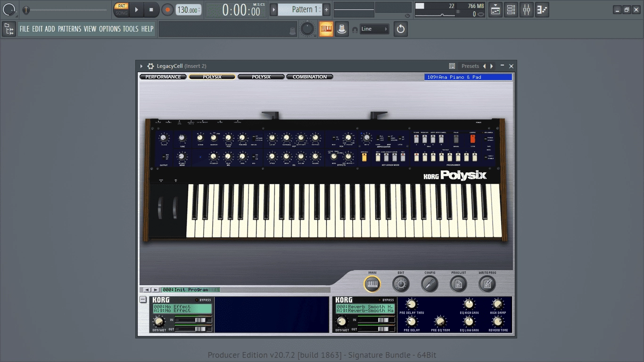Screen dimensions: 644x362
Task: Add new pattern with plus button
Action: point(326,9)
